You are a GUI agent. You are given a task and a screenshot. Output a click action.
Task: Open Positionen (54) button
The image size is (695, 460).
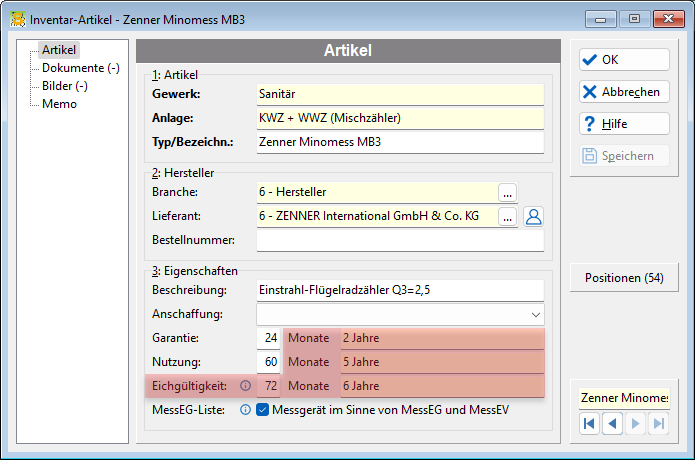(x=624, y=278)
